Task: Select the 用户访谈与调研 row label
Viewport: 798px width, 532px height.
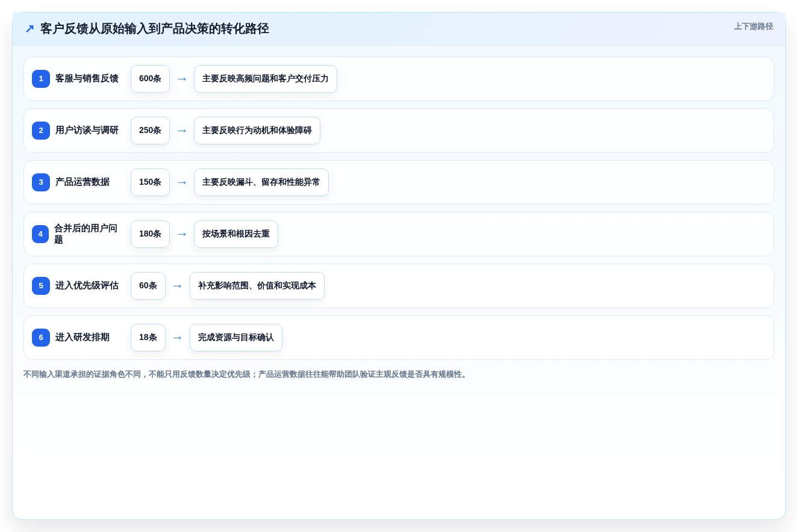Action: (87, 131)
